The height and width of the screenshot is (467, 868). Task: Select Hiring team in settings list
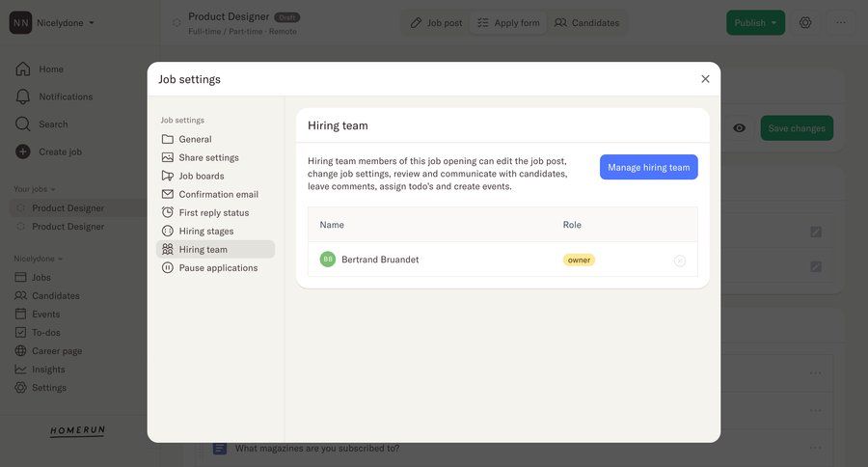[x=215, y=249]
